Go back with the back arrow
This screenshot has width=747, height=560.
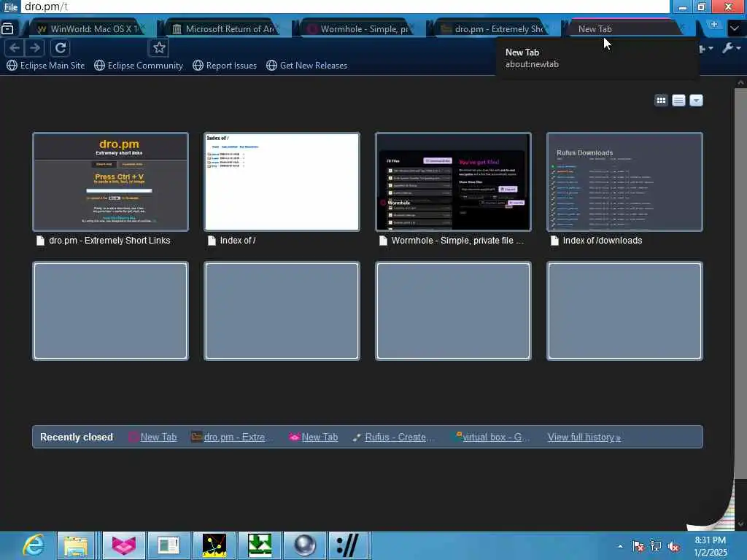15,47
